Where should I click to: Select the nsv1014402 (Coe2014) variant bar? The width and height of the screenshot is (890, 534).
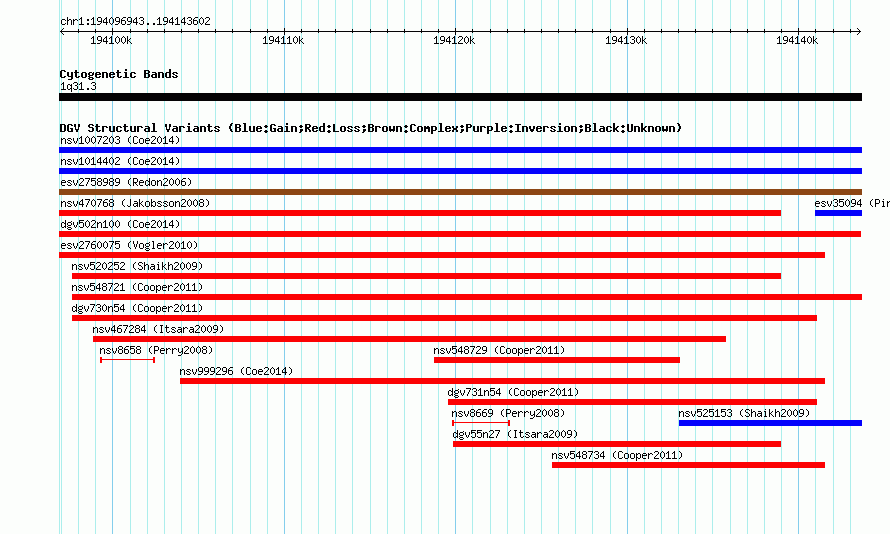click(460, 171)
